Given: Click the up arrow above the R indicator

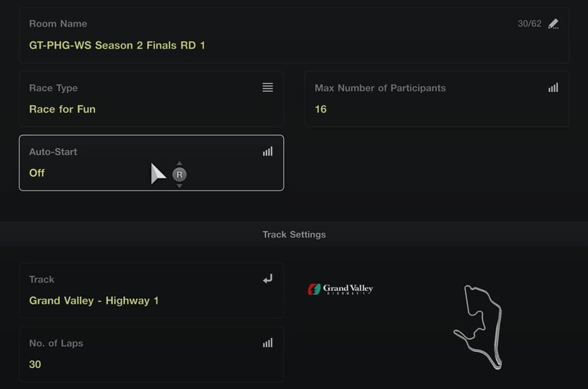Looking at the screenshot, I should pyautogui.click(x=180, y=163).
